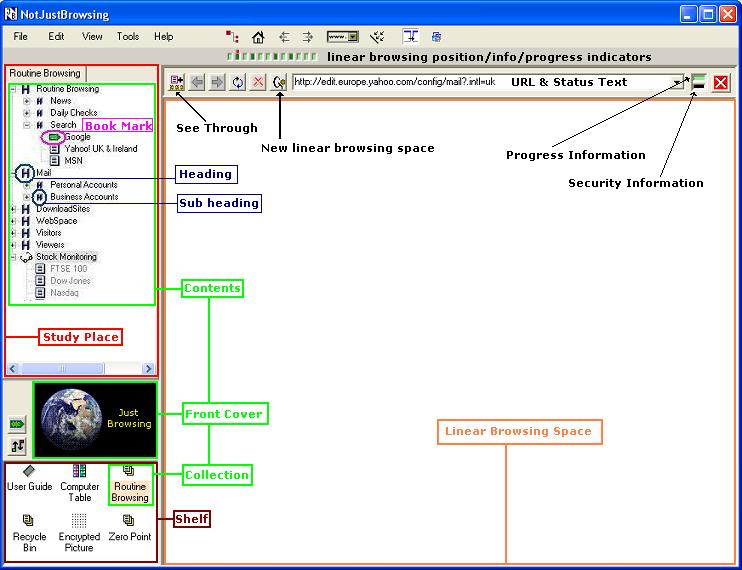Image resolution: width=742 pixels, height=570 pixels.
Task: Select the Google bookmark in Search
Action: point(76,137)
